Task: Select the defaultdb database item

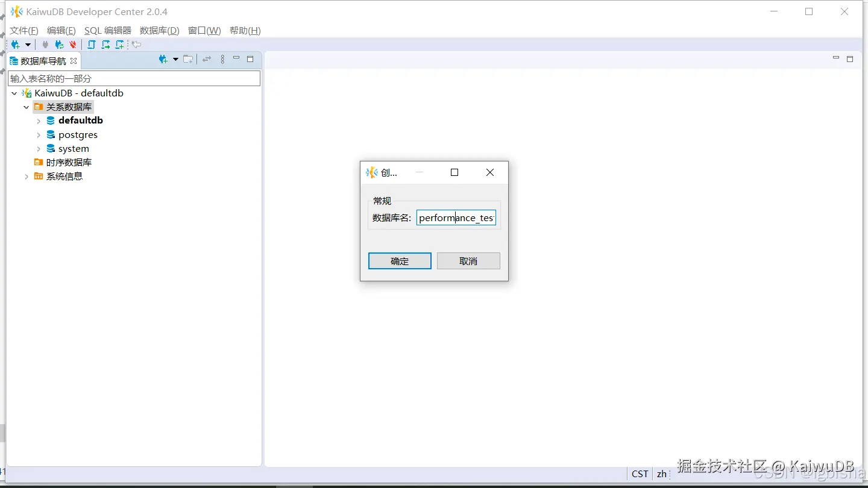Action: [x=81, y=120]
